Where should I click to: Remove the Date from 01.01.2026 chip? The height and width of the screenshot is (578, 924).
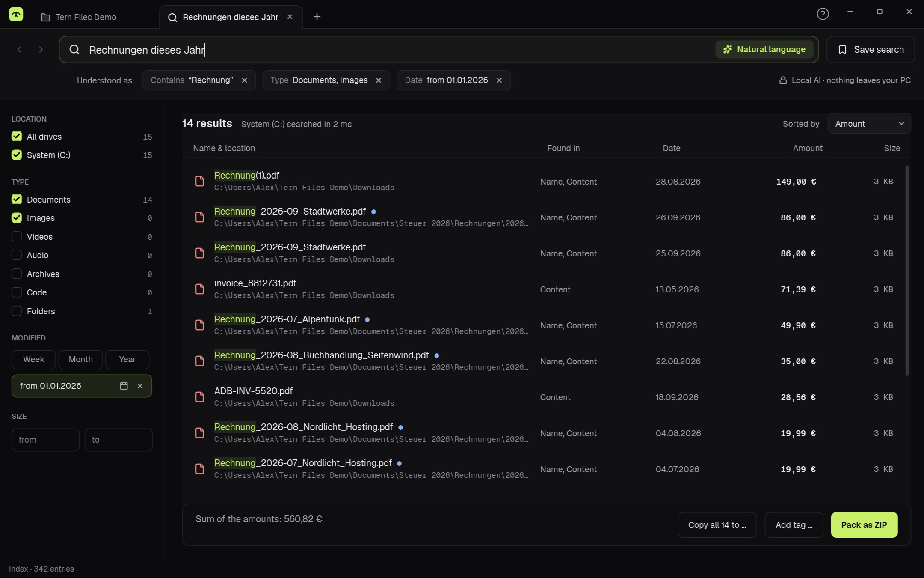pos(499,80)
